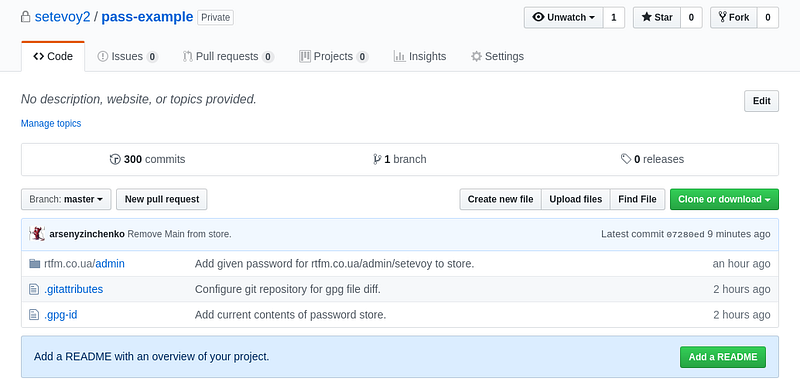Image resolution: width=800 pixels, height=391 pixels.
Task: Click the '2 hours ago' timestamp for .gpg-id
Action: (742, 315)
